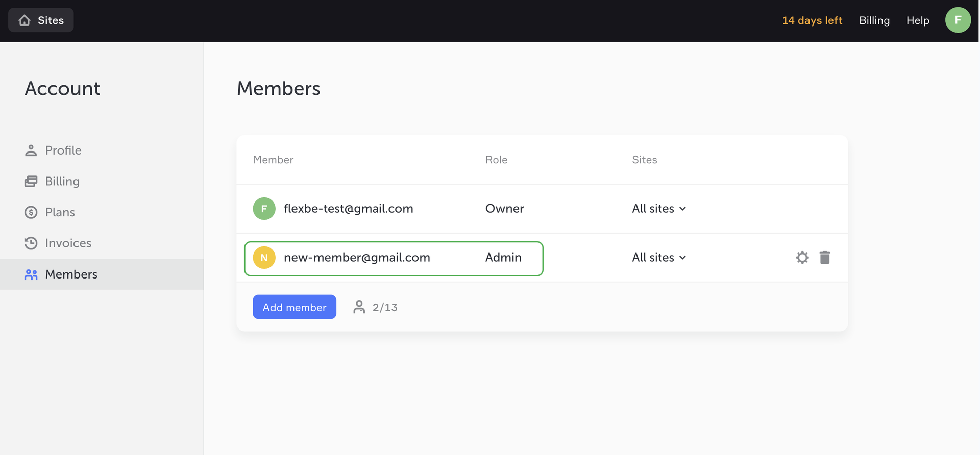Open Help in the top navigation

pos(918,20)
